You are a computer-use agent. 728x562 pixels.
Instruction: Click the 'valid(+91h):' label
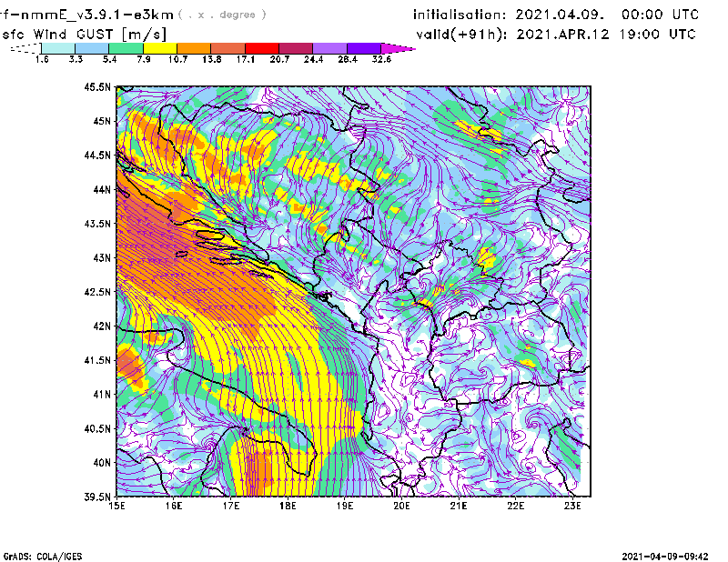click(461, 35)
